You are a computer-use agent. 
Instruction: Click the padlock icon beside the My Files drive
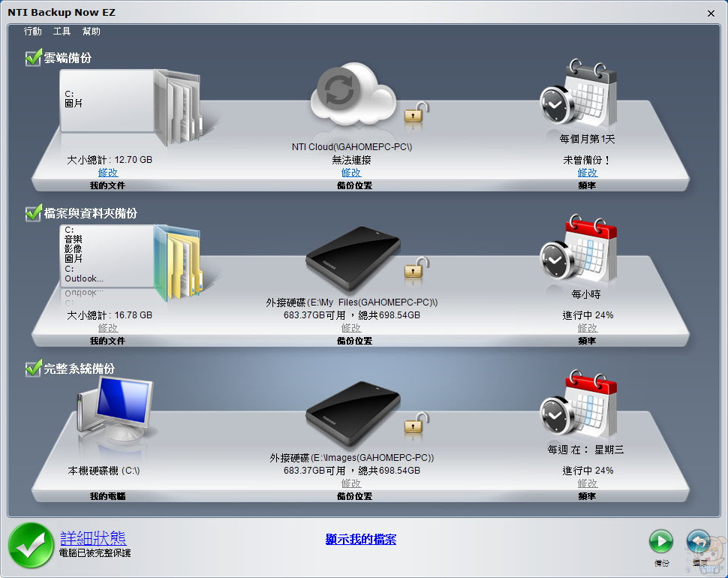coord(417,267)
